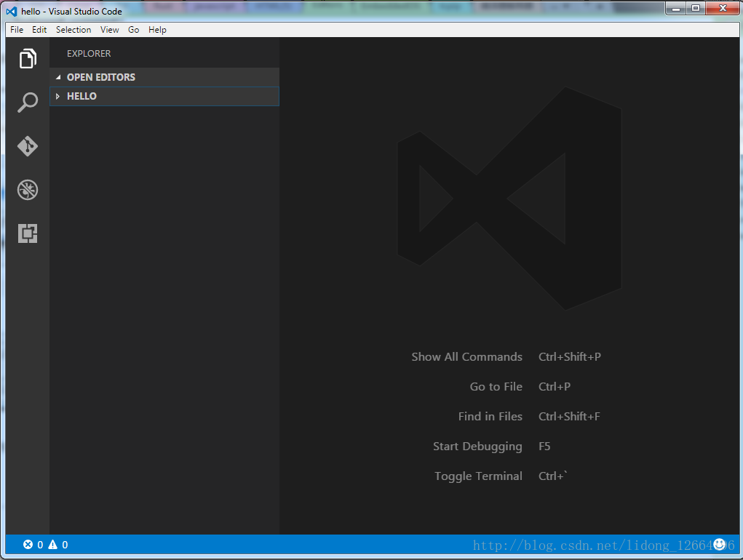This screenshot has height=560, width=743.
Task: Click the Ctrl+Shift+P shortcut text
Action: pos(570,356)
